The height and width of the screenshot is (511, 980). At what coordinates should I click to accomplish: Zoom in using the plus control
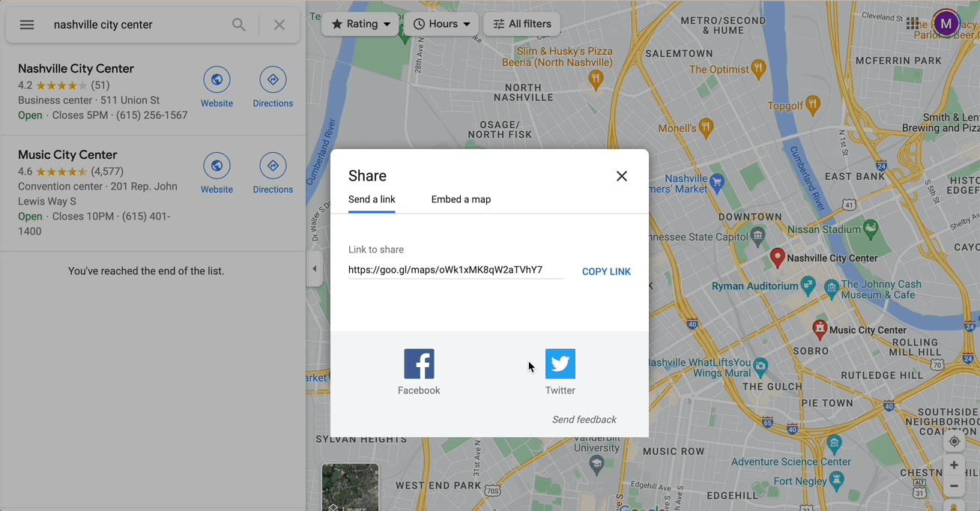click(x=955, y=465)
